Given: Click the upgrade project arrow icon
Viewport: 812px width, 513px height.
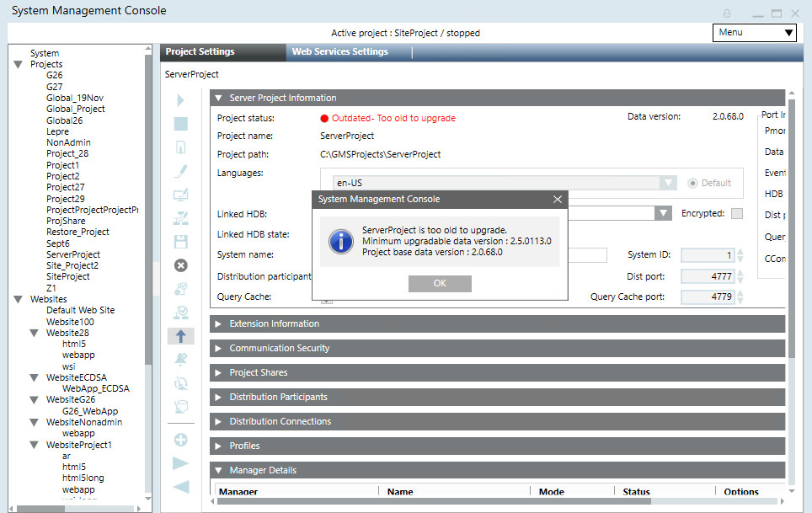Looking at the screenshot, I should [x=180, y=336].
